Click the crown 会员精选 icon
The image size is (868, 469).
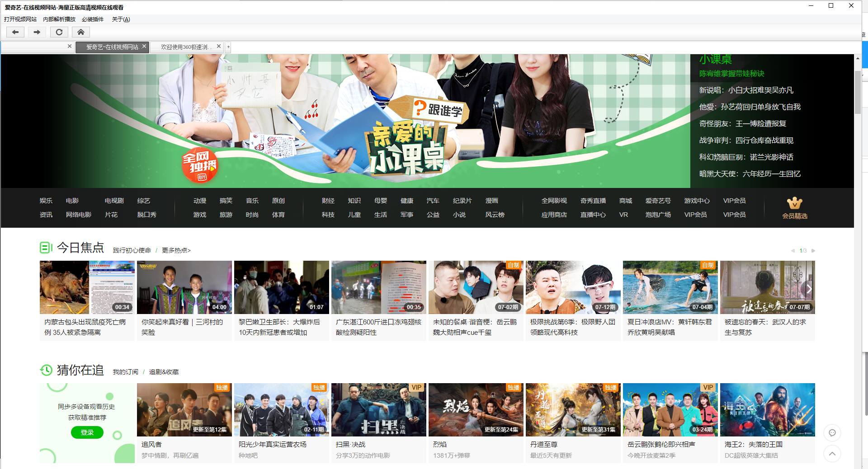[x=794, y=208]
